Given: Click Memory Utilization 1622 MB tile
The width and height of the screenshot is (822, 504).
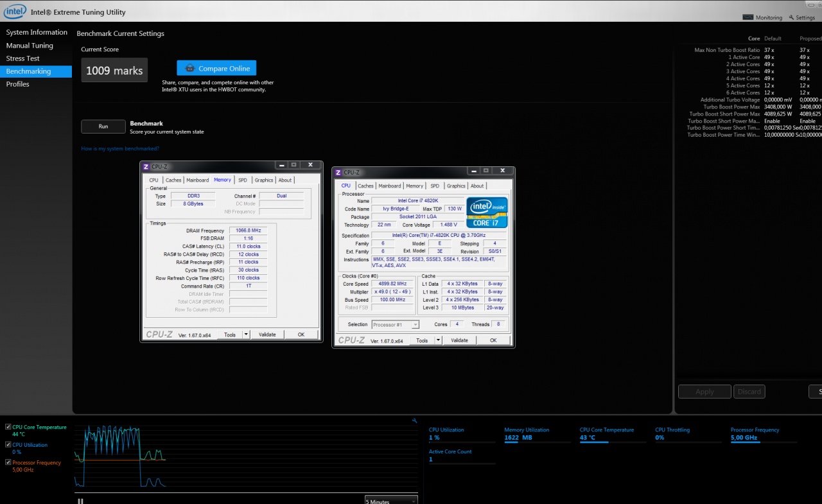Looking at the screenshot, I should pos(538,435).
